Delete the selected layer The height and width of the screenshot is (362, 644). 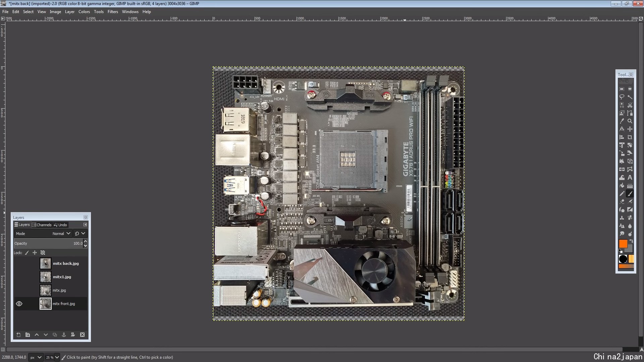[82, 335]
